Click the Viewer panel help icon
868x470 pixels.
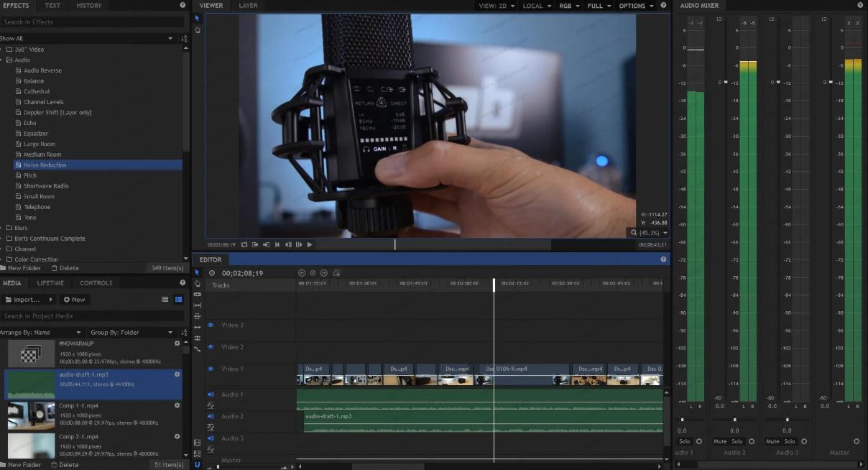pyautogui.click(x=664, y=6)
